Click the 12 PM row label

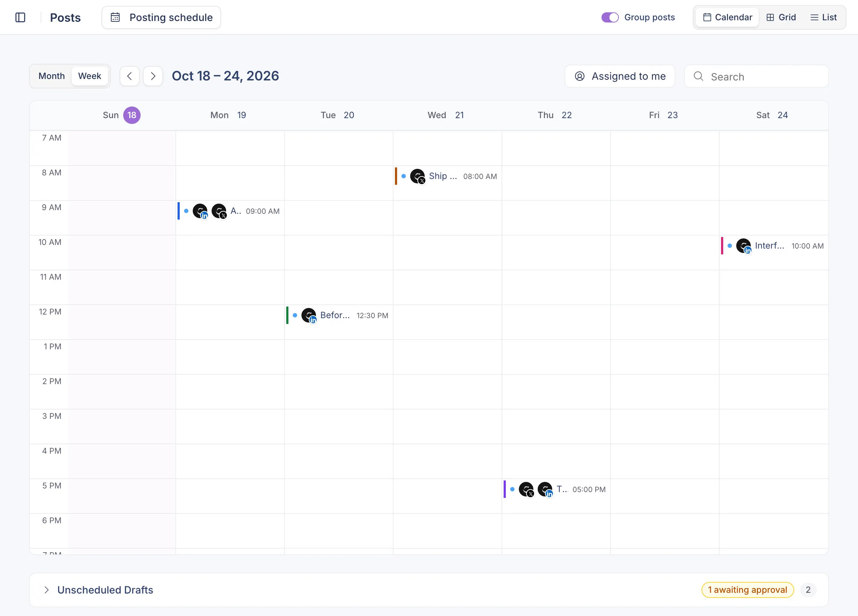tap(50, 312)
